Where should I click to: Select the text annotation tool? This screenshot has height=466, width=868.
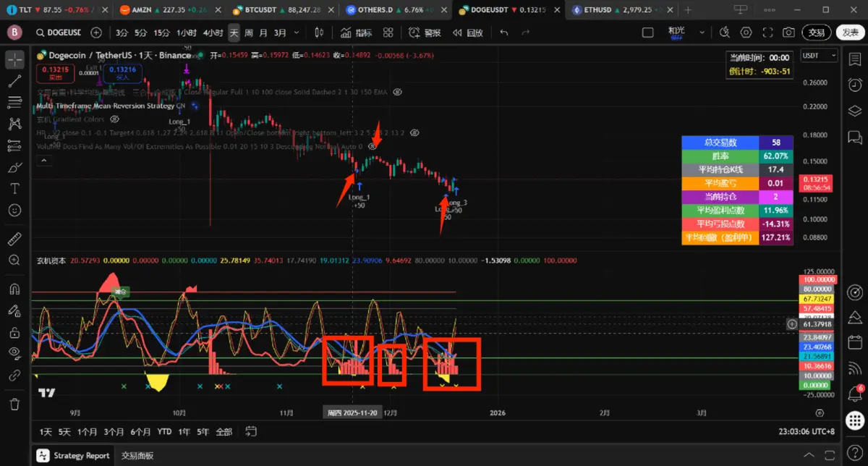(x=14, y=189)
